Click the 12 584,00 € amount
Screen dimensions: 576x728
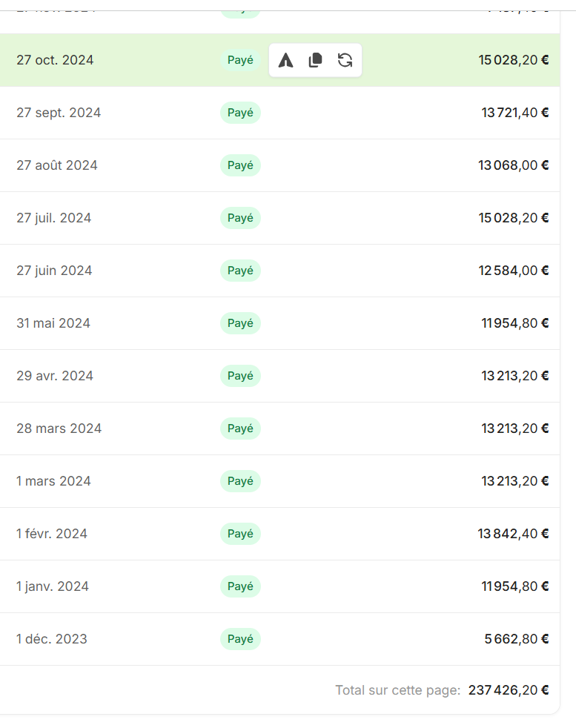[514, 271]
